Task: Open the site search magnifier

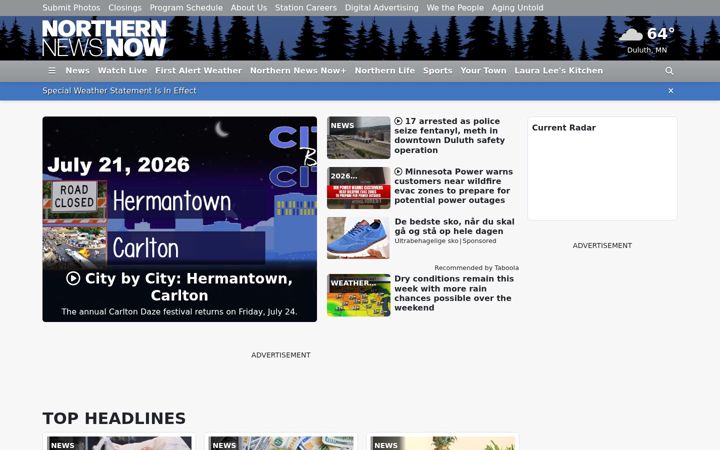Action: click(x=669, y=71)
